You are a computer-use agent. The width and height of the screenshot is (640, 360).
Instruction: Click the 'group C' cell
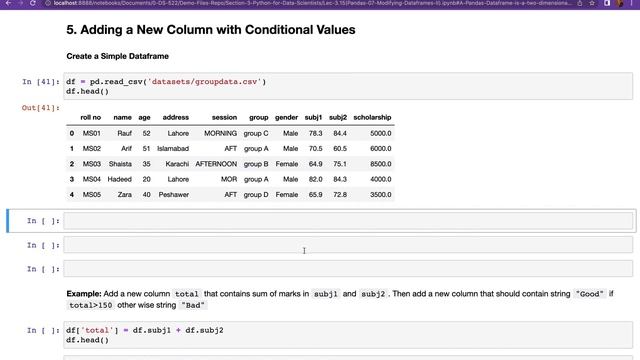pyautogui.click(x=256, y=133)
